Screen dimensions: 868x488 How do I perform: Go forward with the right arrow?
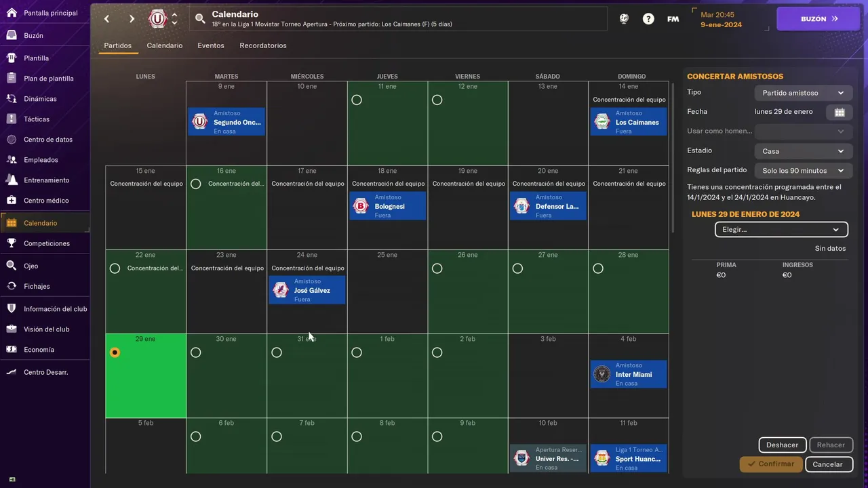132,19
